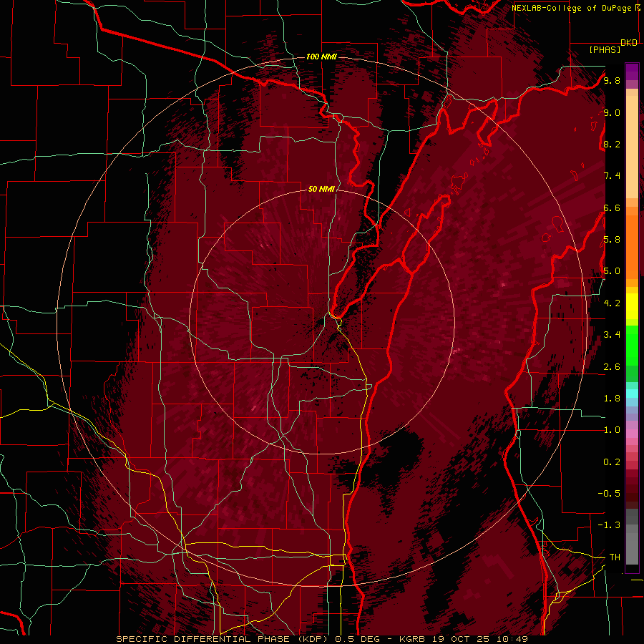Click the 1.8 scale value
The width and height of the screenshot is (644, 644).
point(612,399)
